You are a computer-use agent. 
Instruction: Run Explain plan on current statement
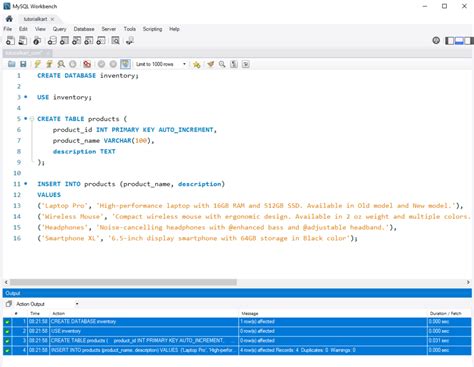[x=61, y=64]
